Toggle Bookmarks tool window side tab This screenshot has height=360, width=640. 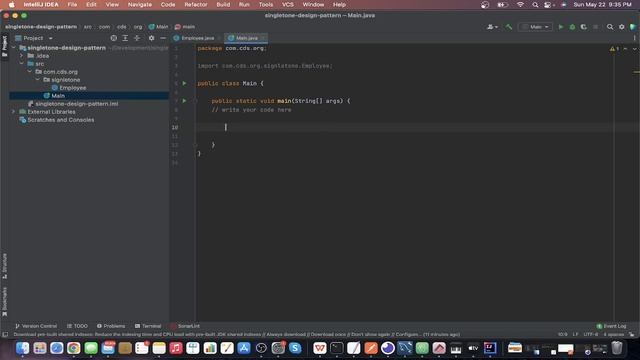[4, 301]
